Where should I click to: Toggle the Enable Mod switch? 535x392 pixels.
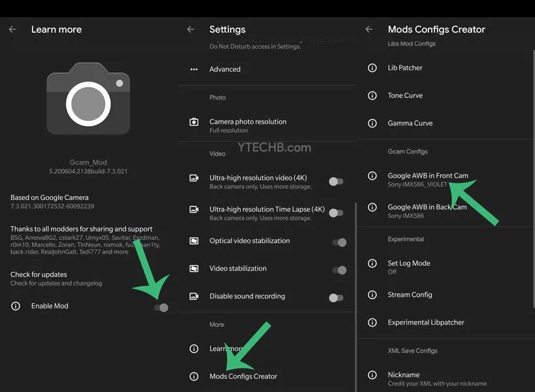click(161, 308)
